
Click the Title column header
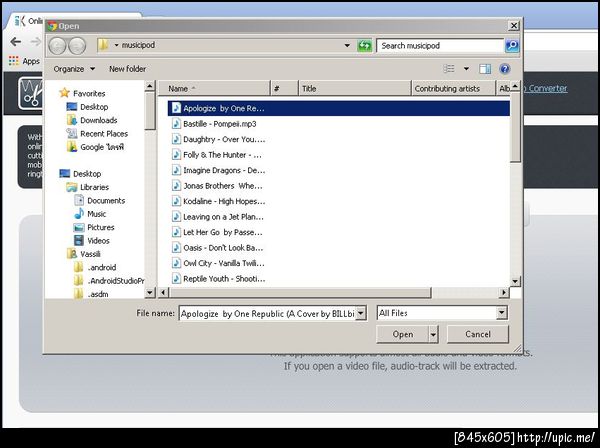[355, 88]
